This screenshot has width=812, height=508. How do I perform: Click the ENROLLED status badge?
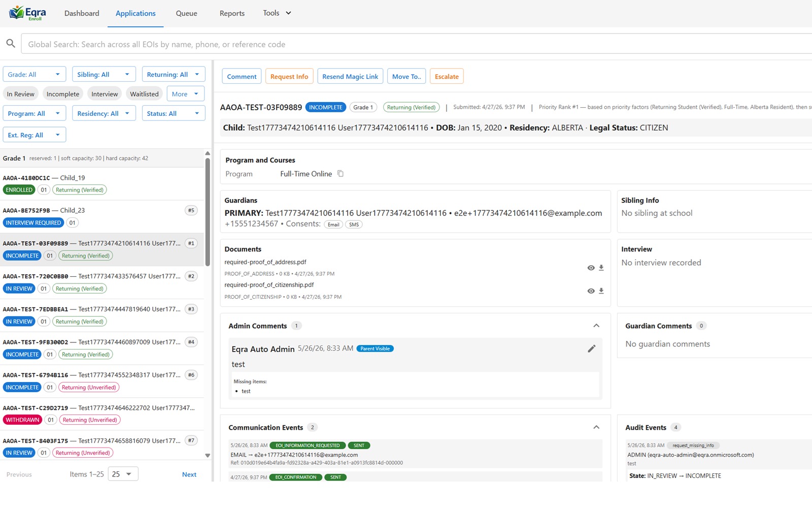[x=19, y=190]
